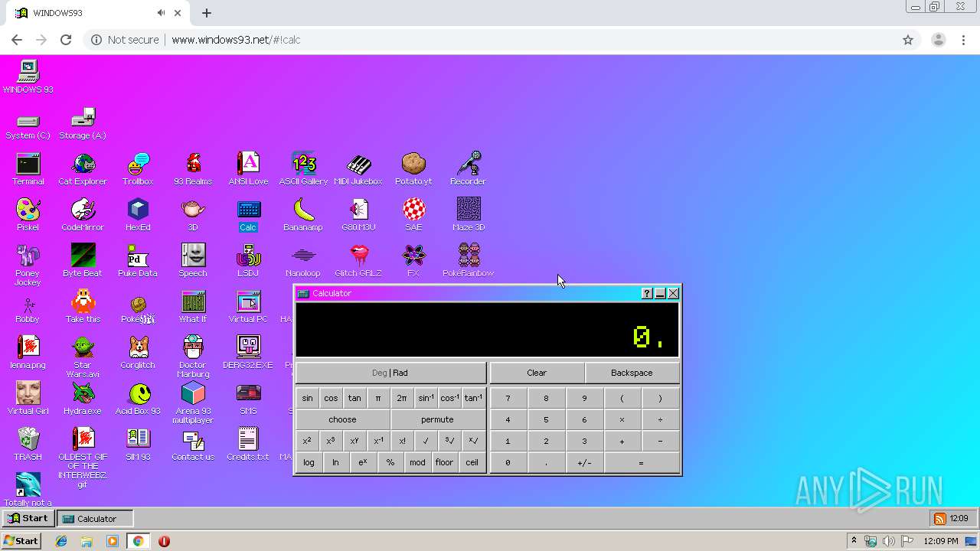The height and width of the screenshot is (551, 980).
Task: Click the log button
Action: [x=309, y=462]
